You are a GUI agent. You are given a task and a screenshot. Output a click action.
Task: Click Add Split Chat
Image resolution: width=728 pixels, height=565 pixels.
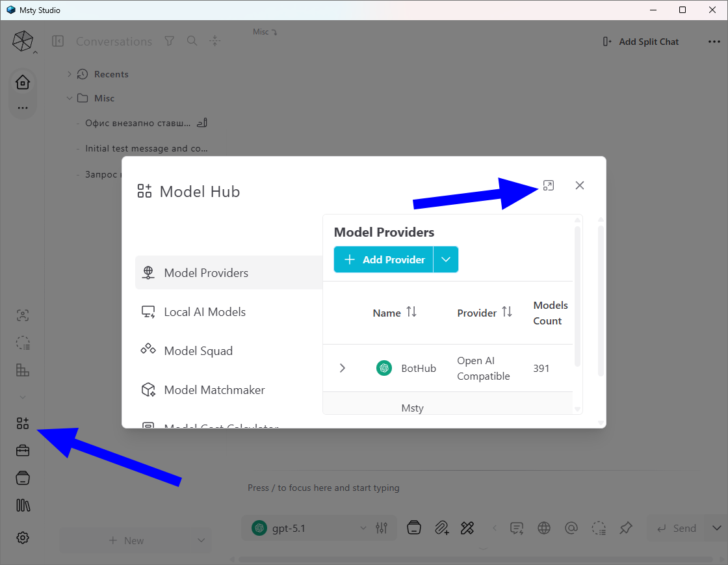coord(641,42)
